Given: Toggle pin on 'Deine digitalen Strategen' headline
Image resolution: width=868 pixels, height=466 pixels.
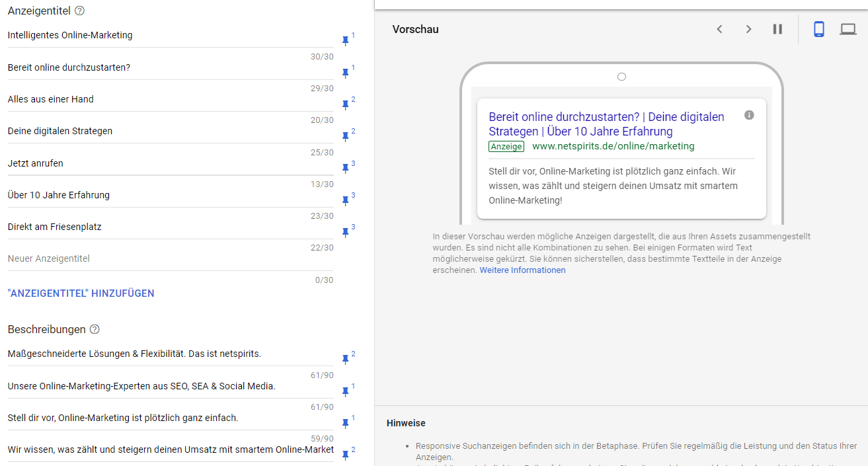Looking at the screenshot, I should [x=345, y=136].
